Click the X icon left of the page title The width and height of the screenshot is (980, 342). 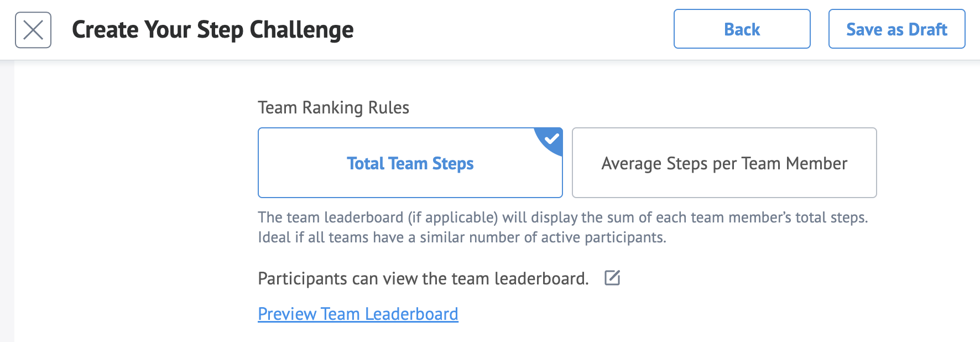33,30
